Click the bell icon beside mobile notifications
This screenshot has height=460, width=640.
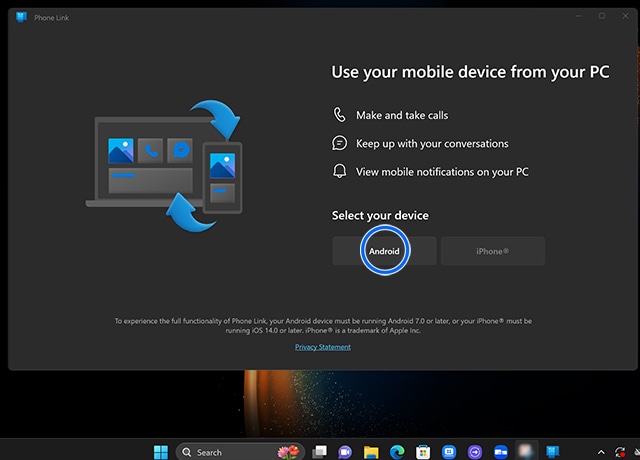coord(340,171)
